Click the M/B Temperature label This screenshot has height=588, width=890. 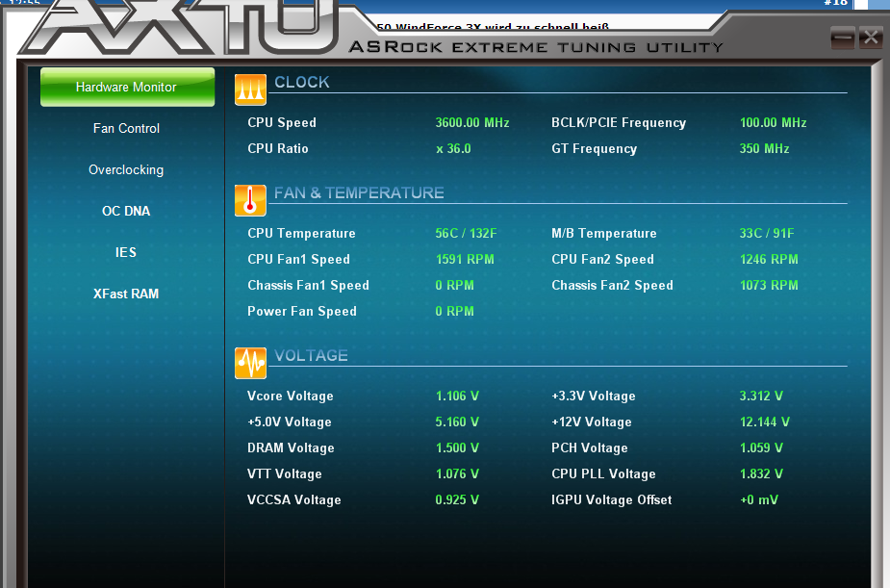point(604,233)
